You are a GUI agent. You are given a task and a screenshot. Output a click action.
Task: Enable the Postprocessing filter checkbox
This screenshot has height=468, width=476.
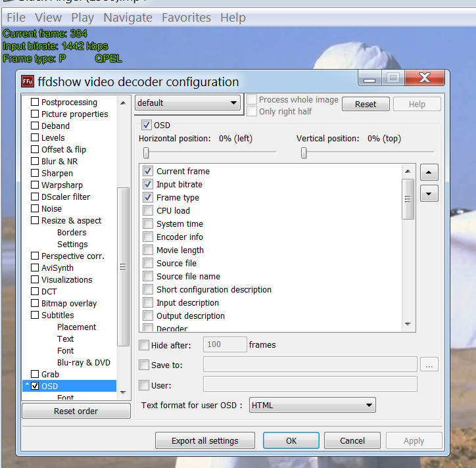tap(35, 102)
